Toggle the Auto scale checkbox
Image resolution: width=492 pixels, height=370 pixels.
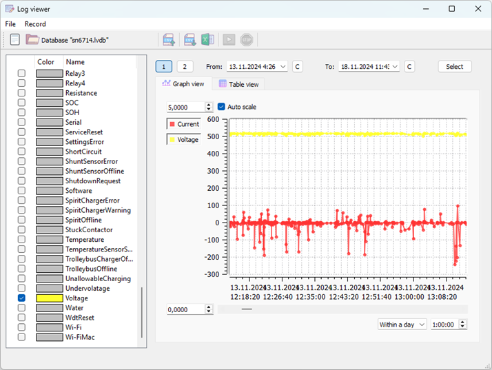tap(221, 107)
